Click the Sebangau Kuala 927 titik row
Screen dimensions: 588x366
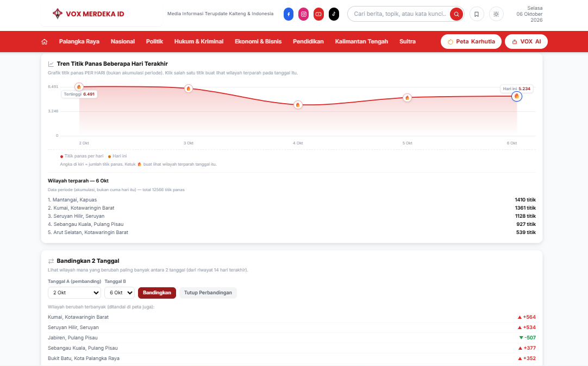click(x=292, y=224)
